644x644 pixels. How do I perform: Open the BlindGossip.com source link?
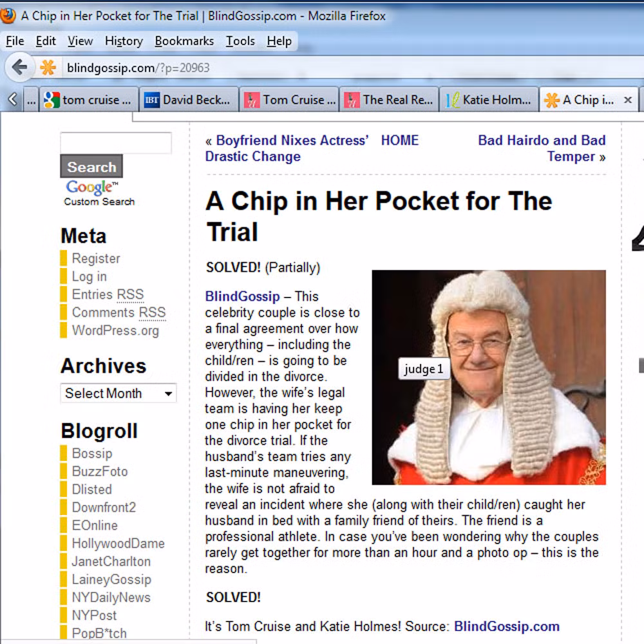(x=507, y=627)
